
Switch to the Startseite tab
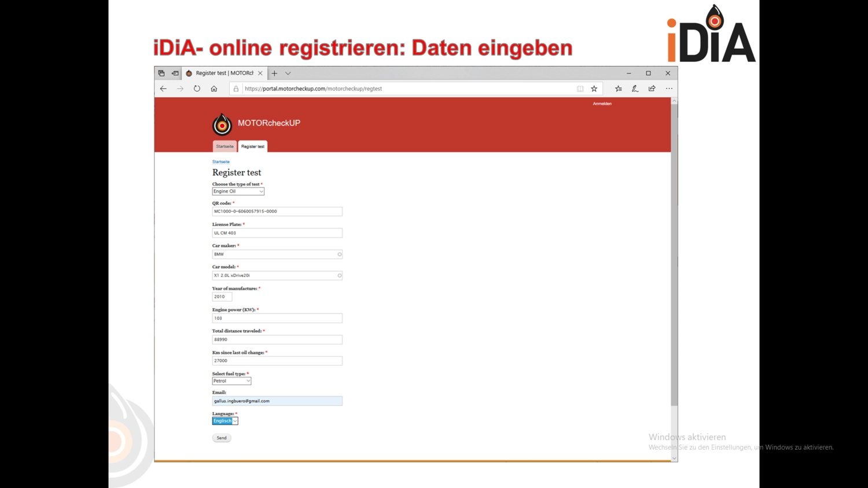[x=225, y=146]
